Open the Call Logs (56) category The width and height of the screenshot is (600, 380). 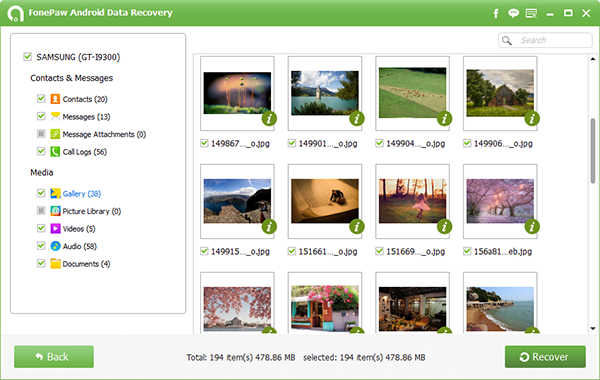(85, 152)
